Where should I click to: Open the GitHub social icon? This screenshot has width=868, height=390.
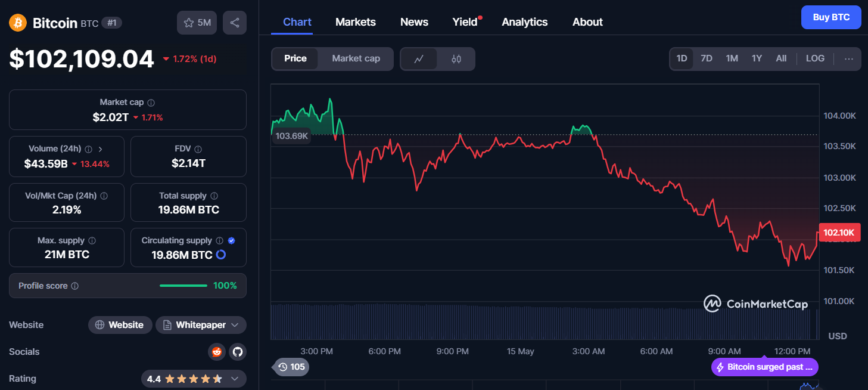tap(238, 352)
